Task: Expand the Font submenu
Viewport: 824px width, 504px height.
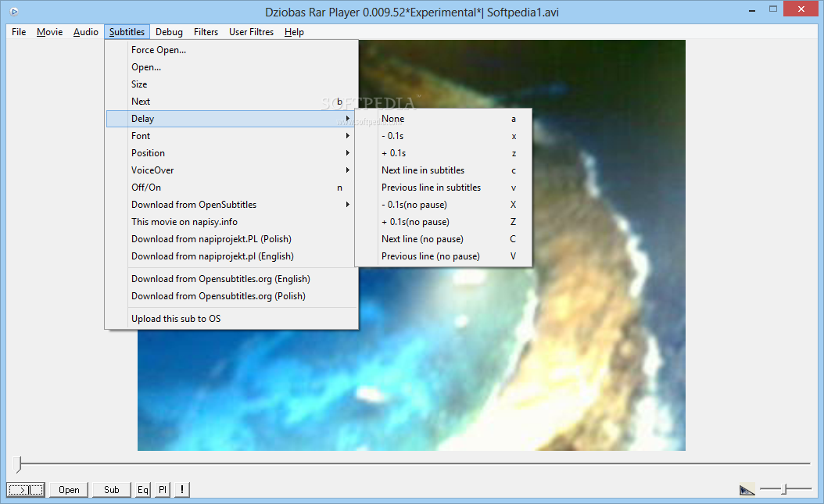Action: (231, 136)
